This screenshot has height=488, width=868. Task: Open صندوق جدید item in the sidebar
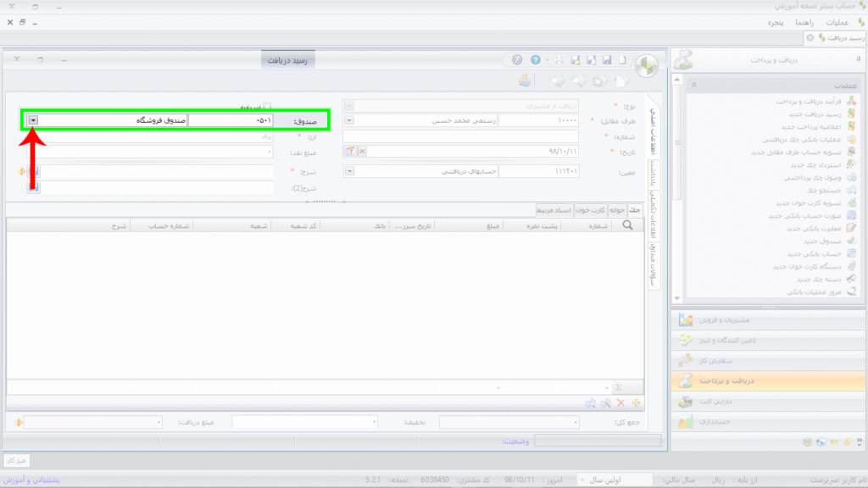coord(822,241)
